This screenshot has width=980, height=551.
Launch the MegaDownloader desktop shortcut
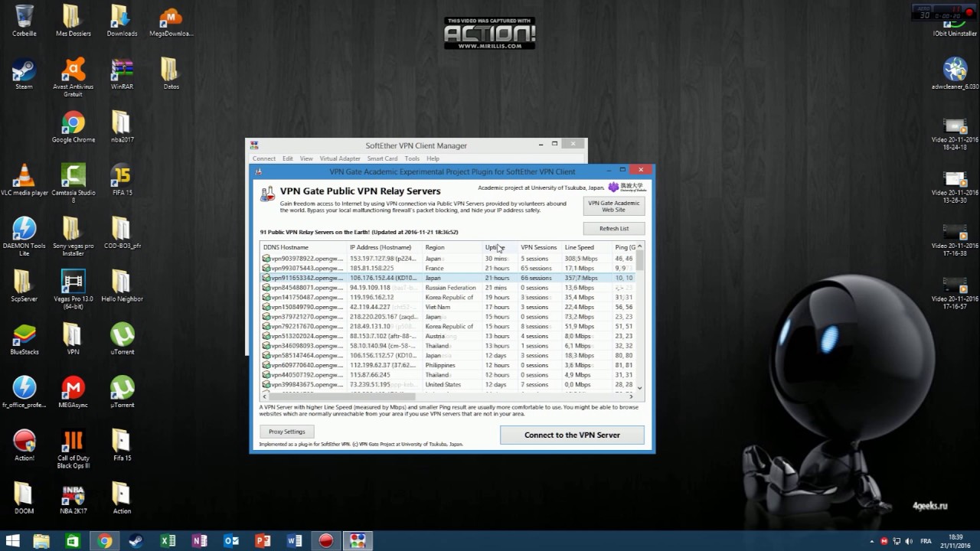[x=171, y=21]
